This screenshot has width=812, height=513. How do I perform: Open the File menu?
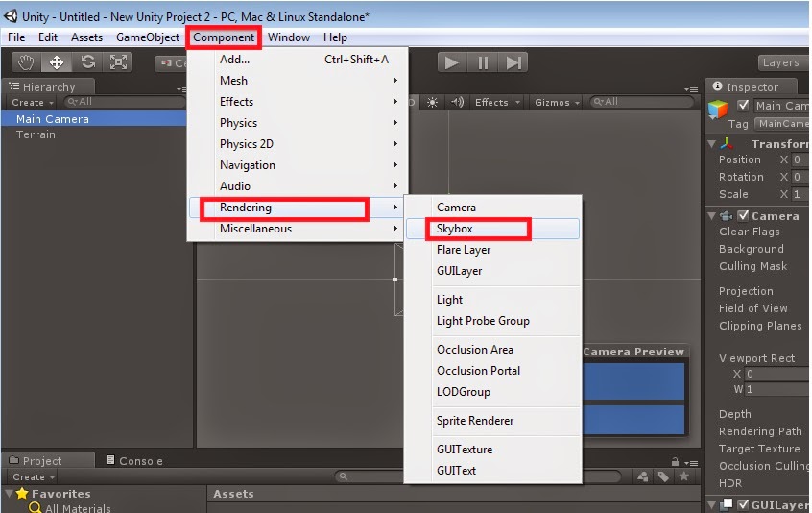(x=16, y=37)
